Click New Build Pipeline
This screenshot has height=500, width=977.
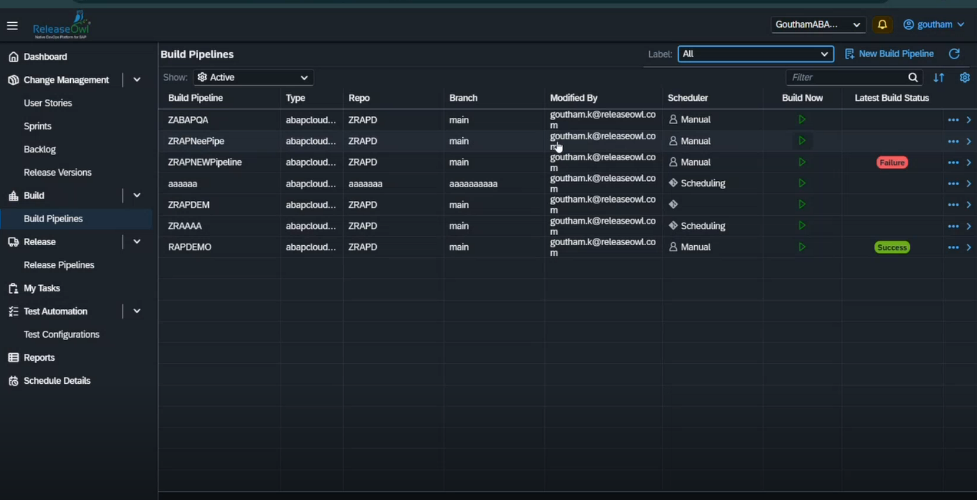(889, 54)
